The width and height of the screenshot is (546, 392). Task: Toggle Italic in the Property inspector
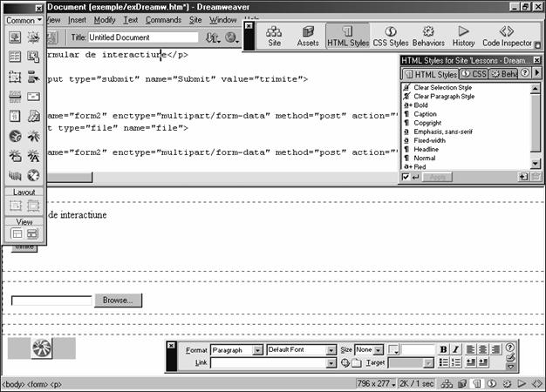click(455, 349)
